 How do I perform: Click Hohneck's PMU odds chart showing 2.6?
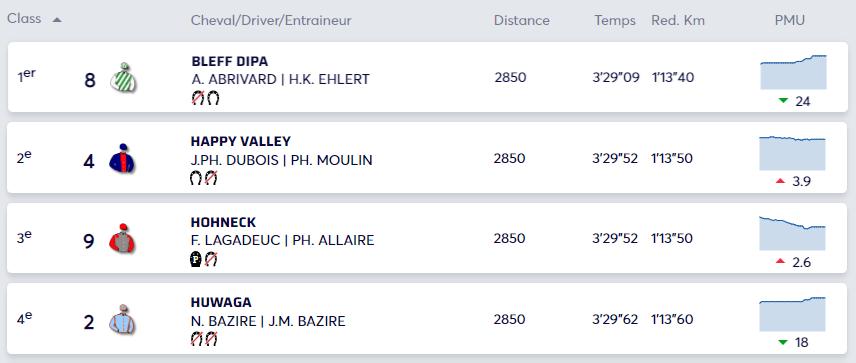(792, 233)
